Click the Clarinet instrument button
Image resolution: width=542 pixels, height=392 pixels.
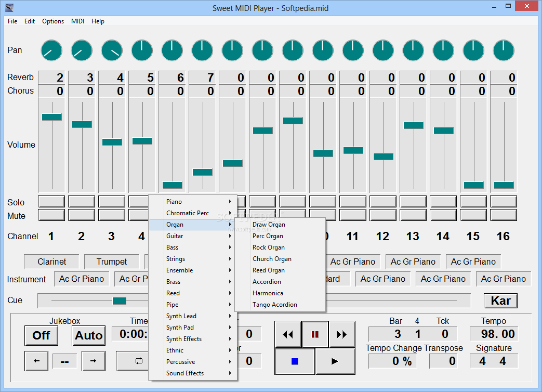pos(51,262)
